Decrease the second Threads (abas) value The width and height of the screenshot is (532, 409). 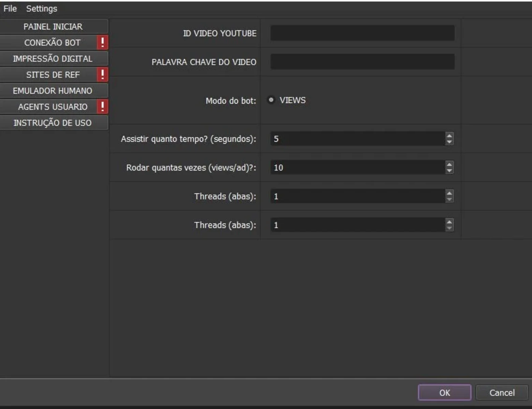tap(449, 228)
